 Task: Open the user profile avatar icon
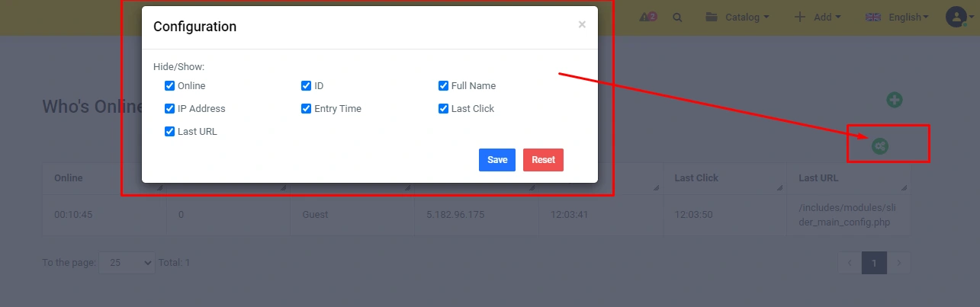[x=956, y=17]
